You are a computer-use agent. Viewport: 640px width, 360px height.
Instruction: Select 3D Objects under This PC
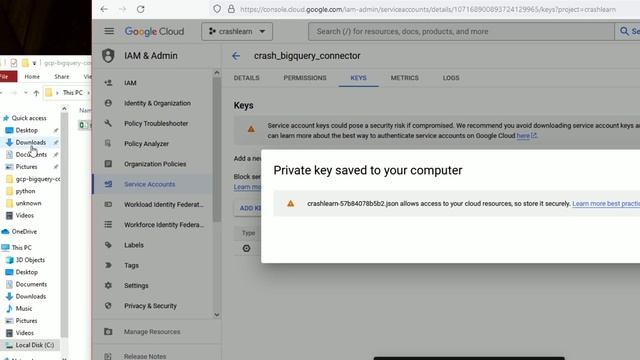(x=30, y=260)
